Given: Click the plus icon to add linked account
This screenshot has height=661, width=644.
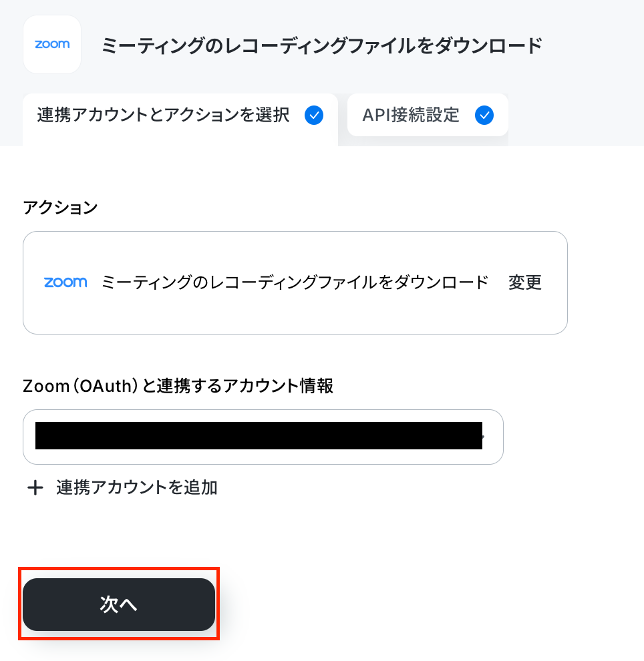Looking at the screenshot, I should [x=35, y=488].
